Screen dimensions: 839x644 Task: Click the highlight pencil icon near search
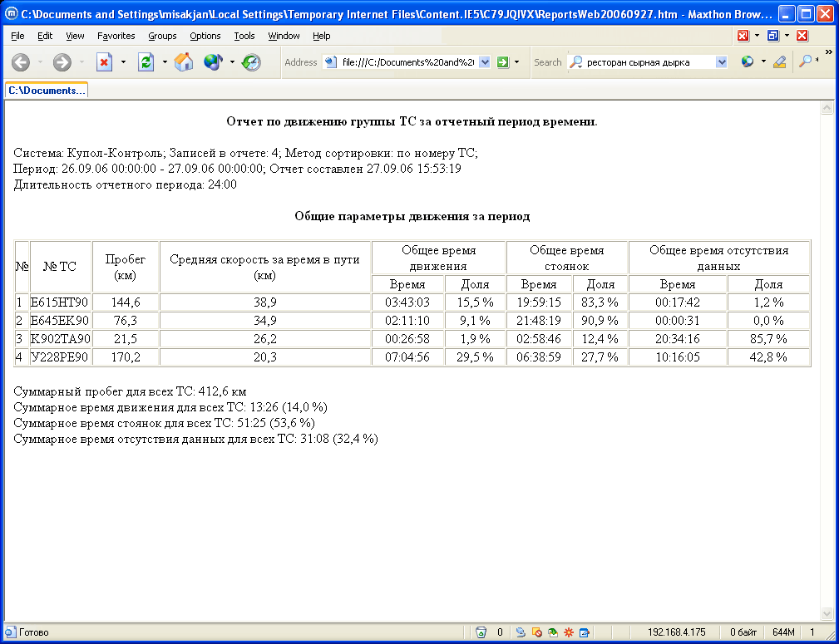click(x=779, y=62)
